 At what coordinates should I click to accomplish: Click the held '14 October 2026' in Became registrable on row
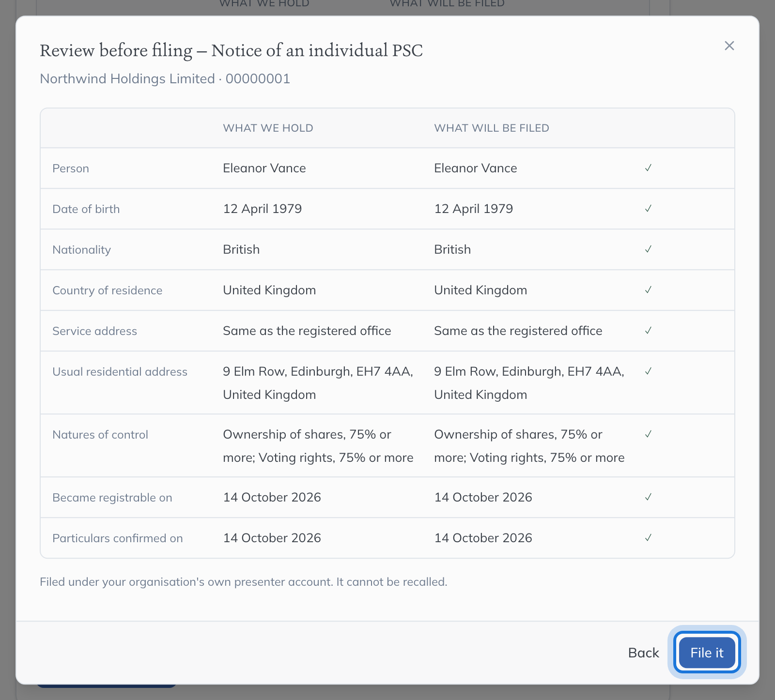click(x=272, y=497)
